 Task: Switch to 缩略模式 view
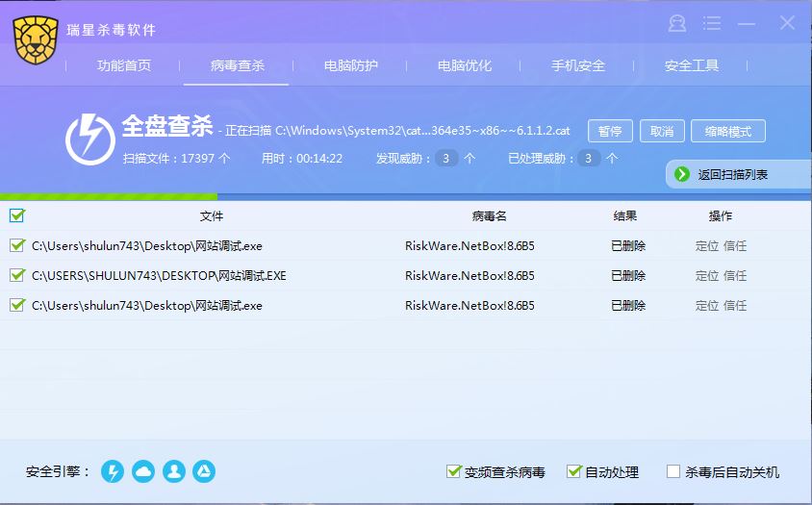coord(728,131)
